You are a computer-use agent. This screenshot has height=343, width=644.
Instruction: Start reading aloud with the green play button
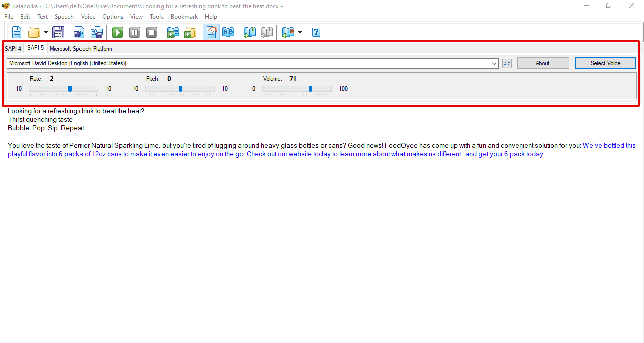[118, 32]
